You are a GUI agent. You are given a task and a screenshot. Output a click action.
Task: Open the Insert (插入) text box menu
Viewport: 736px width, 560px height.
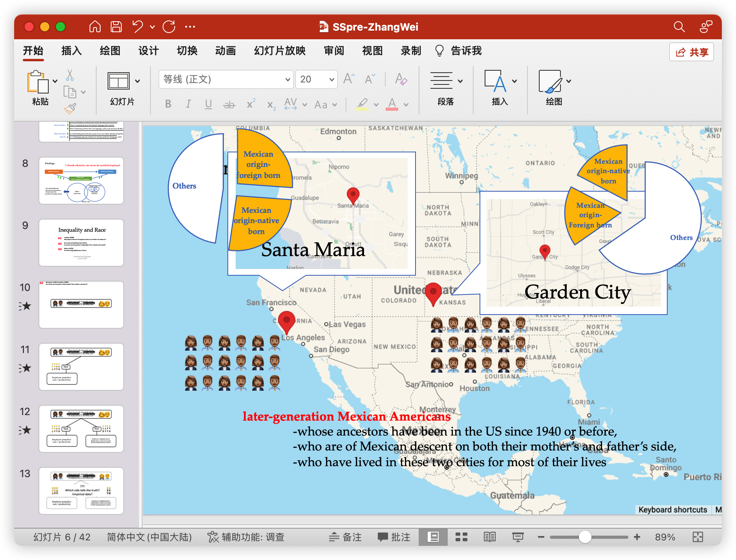click(x=500, y=89)
